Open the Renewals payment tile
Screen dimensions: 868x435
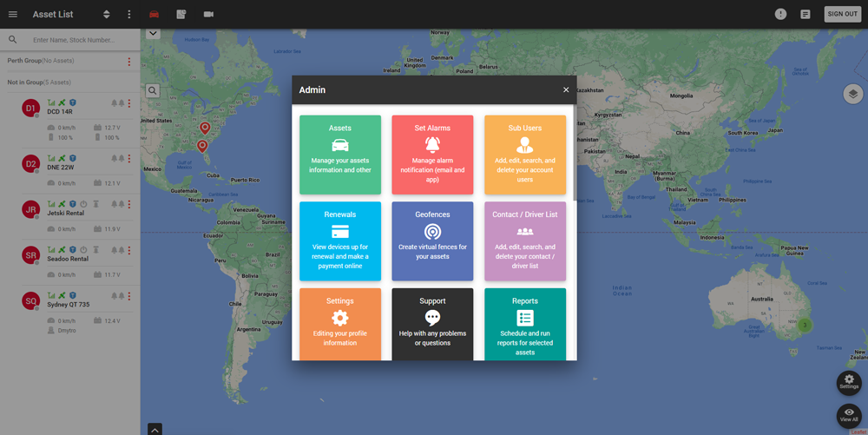pos(340,241)
